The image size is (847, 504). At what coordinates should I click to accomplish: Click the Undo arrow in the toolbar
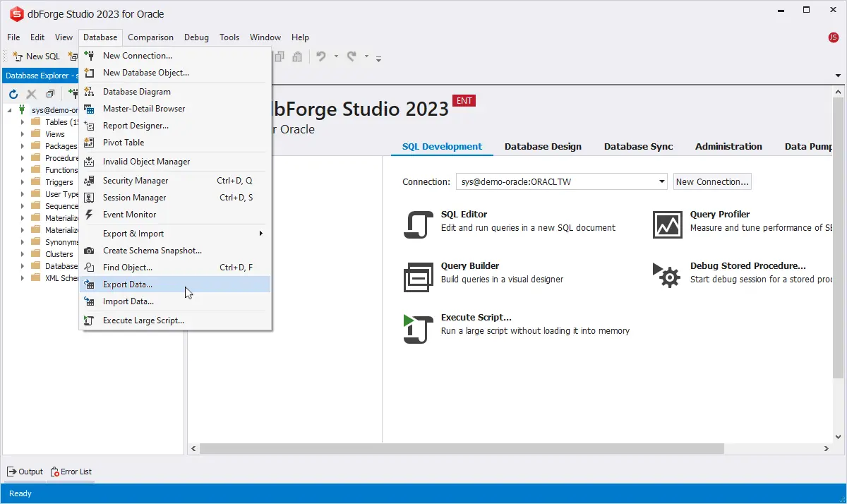(x=321, y=56)
